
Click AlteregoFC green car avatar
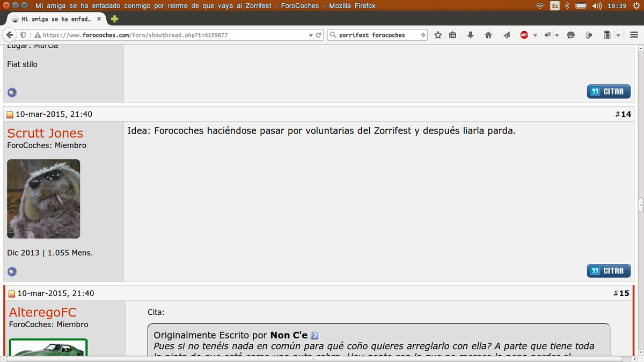pyautogui.click(x=48, y=348)
